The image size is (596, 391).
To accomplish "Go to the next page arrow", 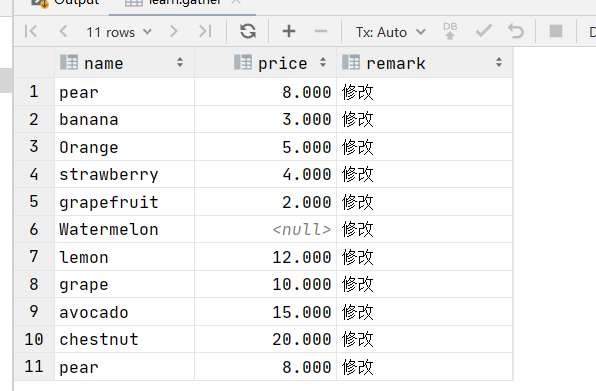I will click(x=173, y=31).
